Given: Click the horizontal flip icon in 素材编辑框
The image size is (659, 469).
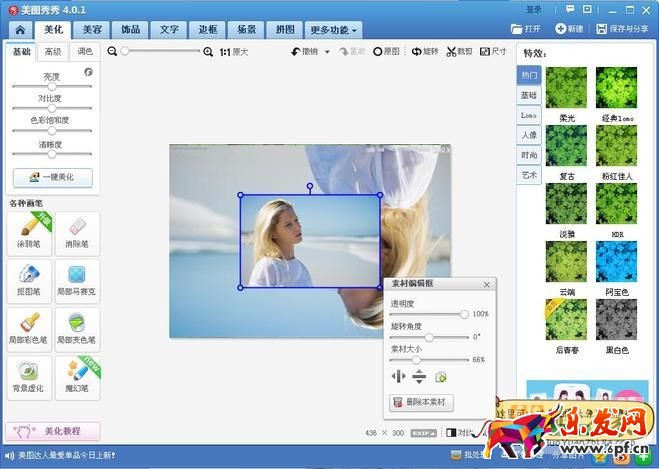Looking at the screenshot, I should (399, 377).
